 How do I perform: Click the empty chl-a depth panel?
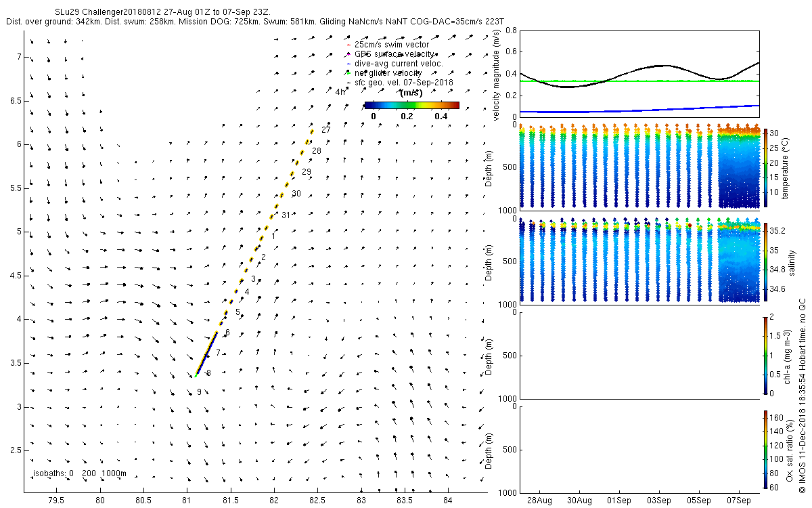(639, 356)
